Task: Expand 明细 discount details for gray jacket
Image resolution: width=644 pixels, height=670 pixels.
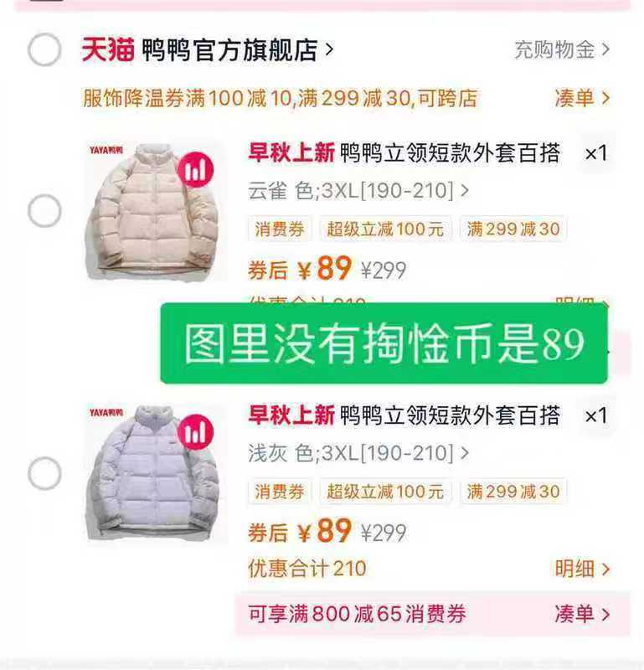Action: 582,569
